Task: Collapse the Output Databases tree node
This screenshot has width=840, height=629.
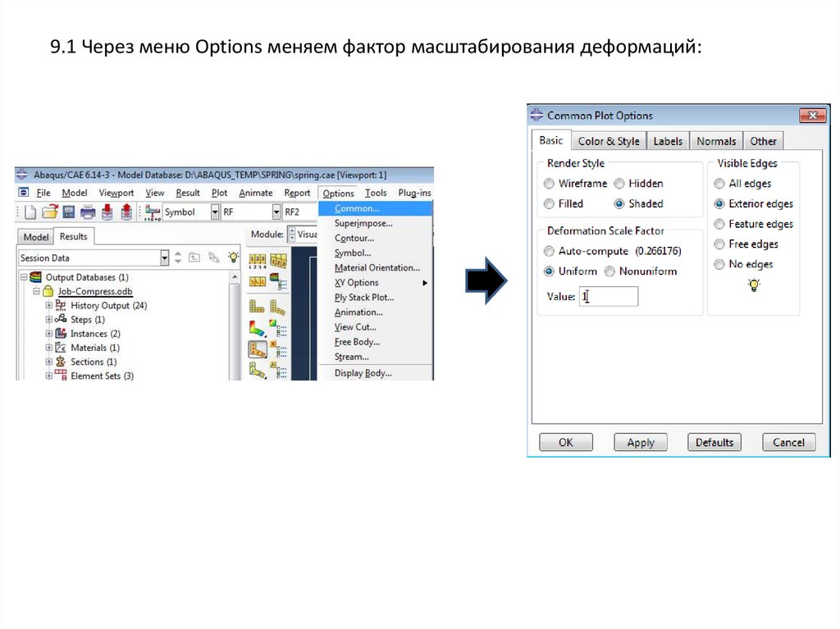Action: 24,277
